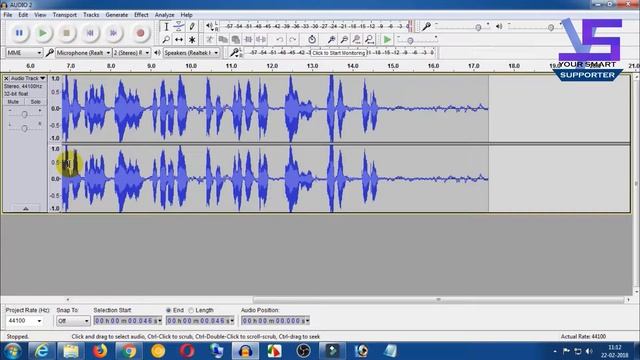Click the Zoom Out magnifier icon

click(x=344, y=40)
